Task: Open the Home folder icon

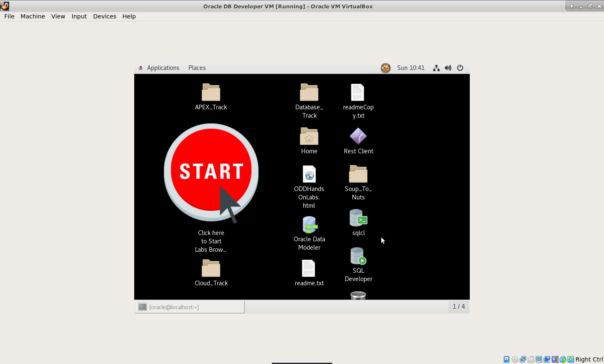Action: pyautogui.click(x=309, y=137)
